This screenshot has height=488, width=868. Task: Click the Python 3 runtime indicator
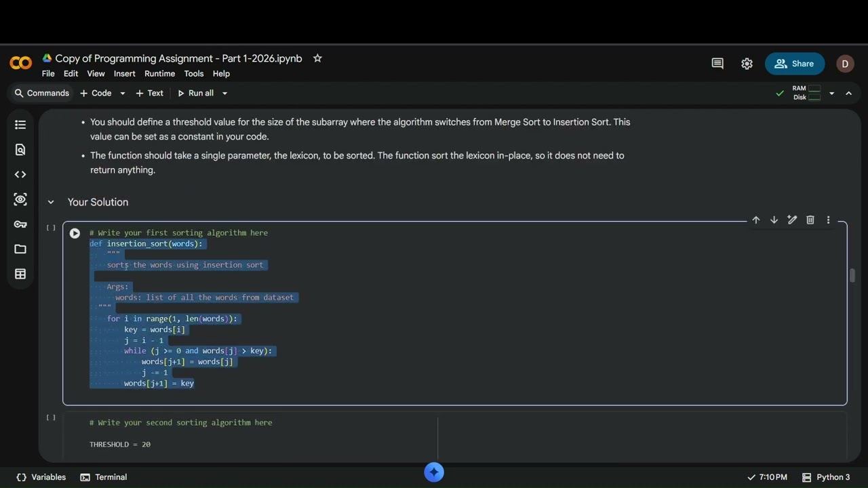pos(825,477)
